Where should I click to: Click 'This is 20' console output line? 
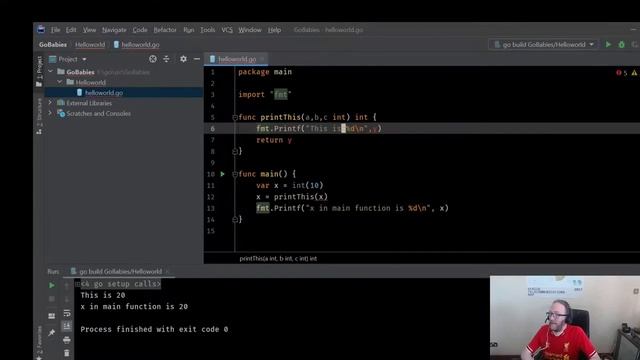click(103, 295)
